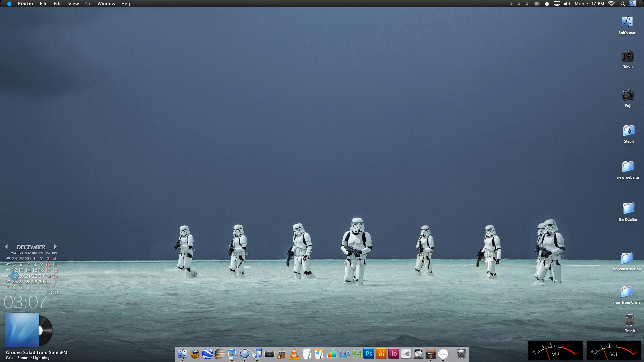Screen dimensions: 644x362
Task: Open the dock Trash can
Action: [x=461, y=354]
